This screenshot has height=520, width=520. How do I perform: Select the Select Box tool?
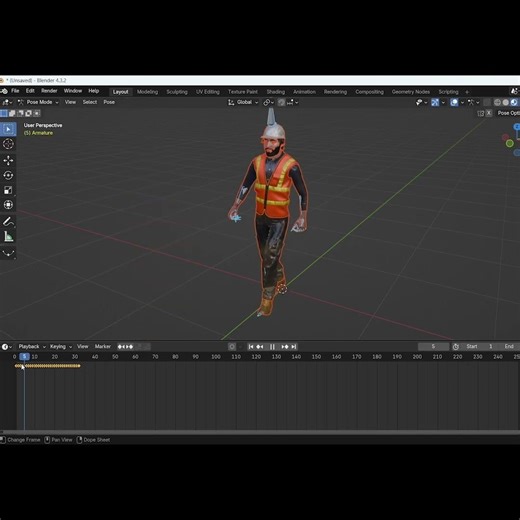(8, 129)
